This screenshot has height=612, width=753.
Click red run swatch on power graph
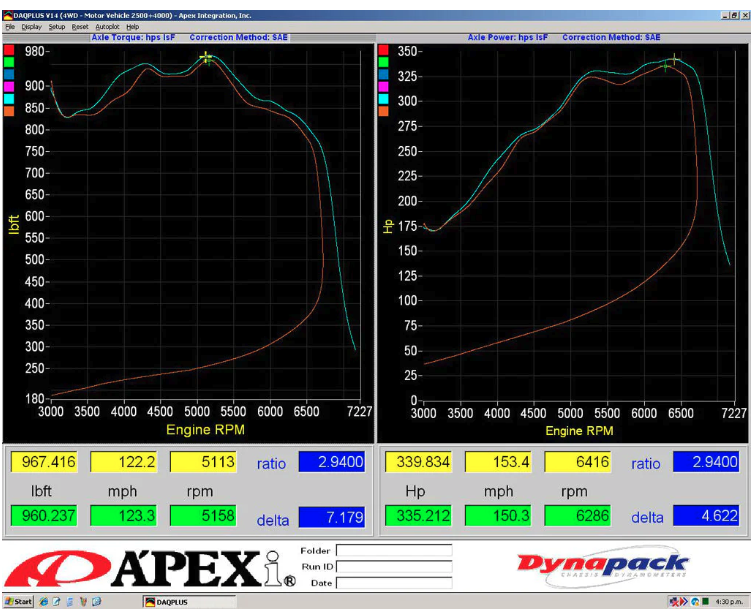point(383,50)
